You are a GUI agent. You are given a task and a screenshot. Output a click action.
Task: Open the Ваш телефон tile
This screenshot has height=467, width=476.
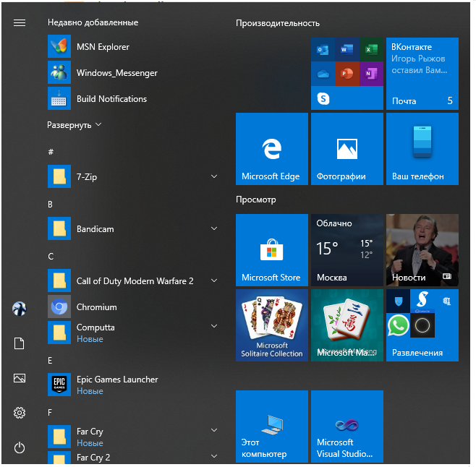coord(422,149)
